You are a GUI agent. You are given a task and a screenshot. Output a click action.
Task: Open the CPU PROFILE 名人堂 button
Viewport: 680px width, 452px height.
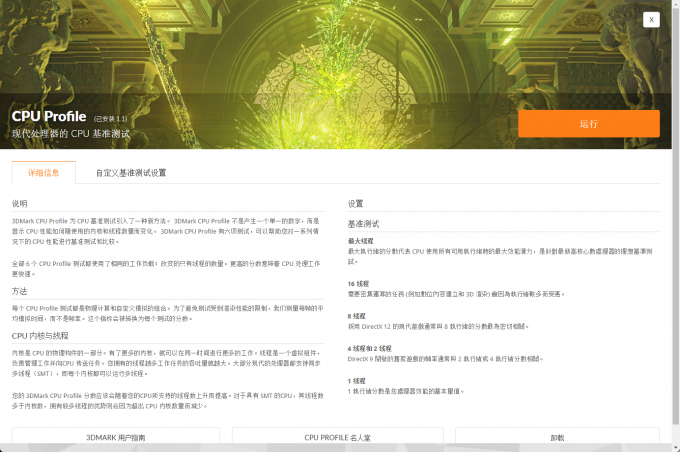tap(337, 436)
